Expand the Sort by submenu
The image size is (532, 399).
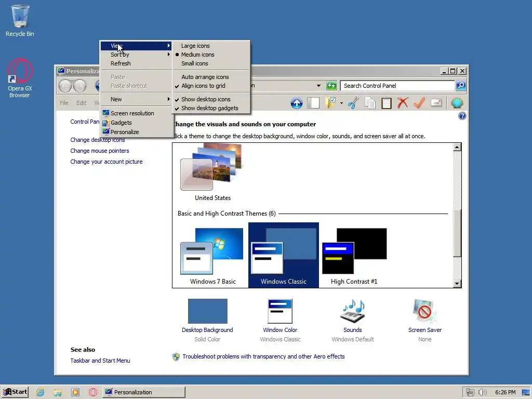pyautogui.click(x=136, y=54)
